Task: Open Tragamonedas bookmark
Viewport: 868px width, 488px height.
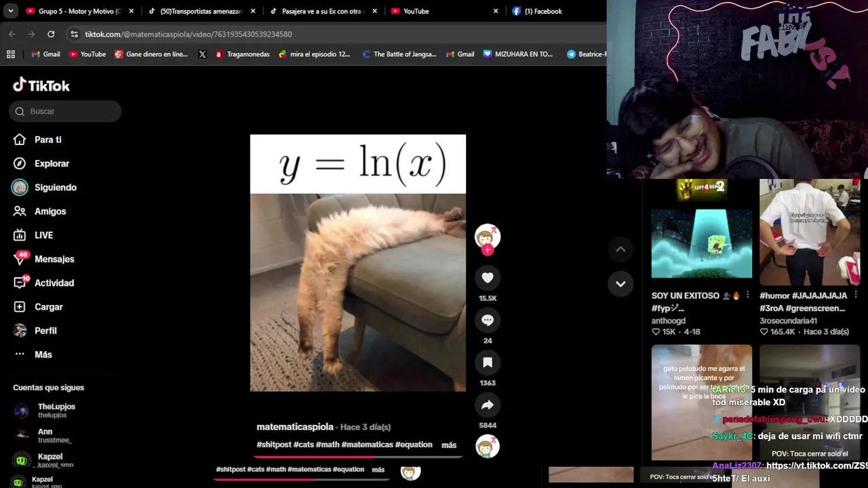Action: click(x=242, y=54)
